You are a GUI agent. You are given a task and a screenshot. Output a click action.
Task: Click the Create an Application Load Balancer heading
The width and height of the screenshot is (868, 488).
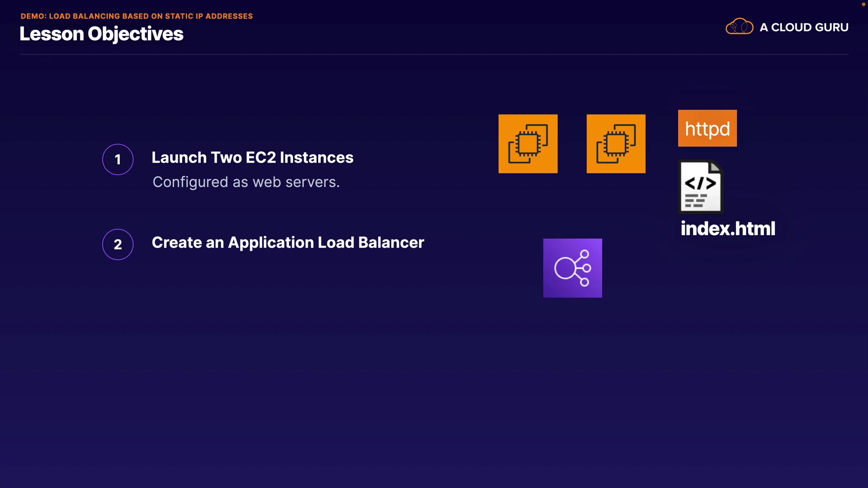[288, 243]
